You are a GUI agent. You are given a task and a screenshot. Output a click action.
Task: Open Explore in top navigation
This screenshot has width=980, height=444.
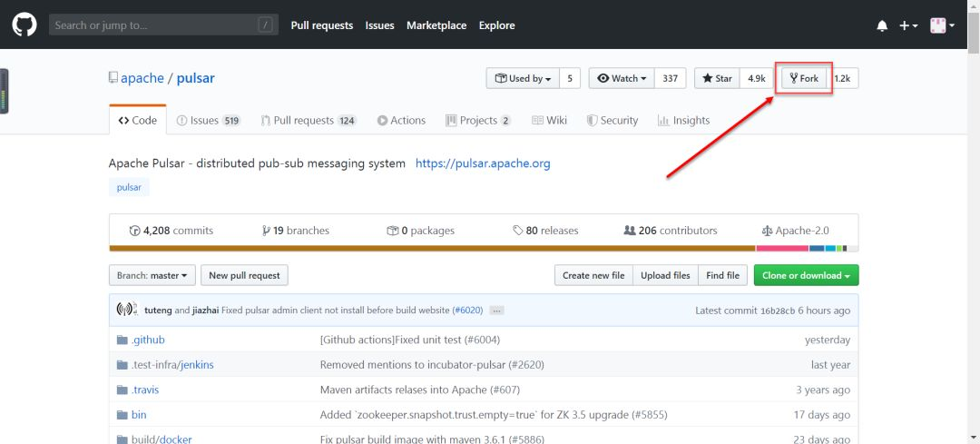tap(497, 25)
